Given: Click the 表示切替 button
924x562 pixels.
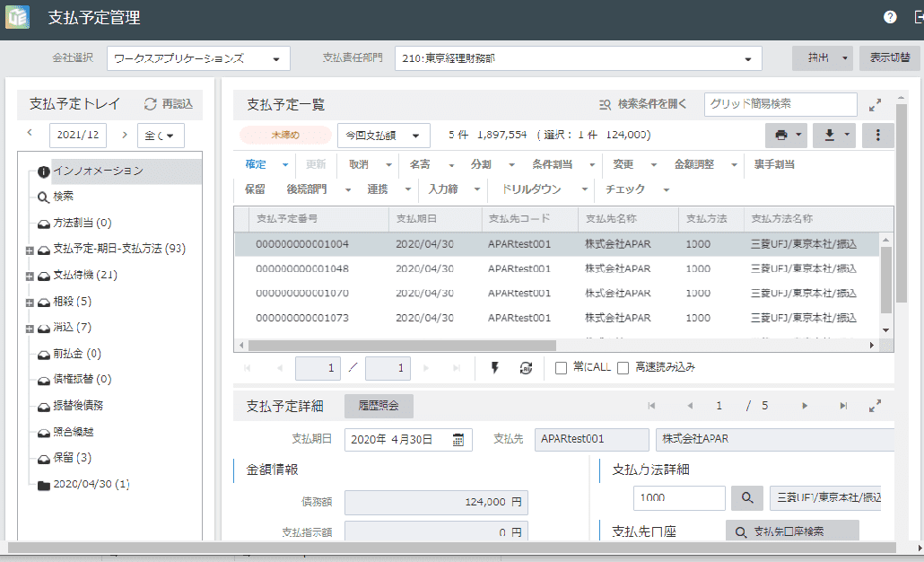Looking at the screenshot, I should 888,58.
